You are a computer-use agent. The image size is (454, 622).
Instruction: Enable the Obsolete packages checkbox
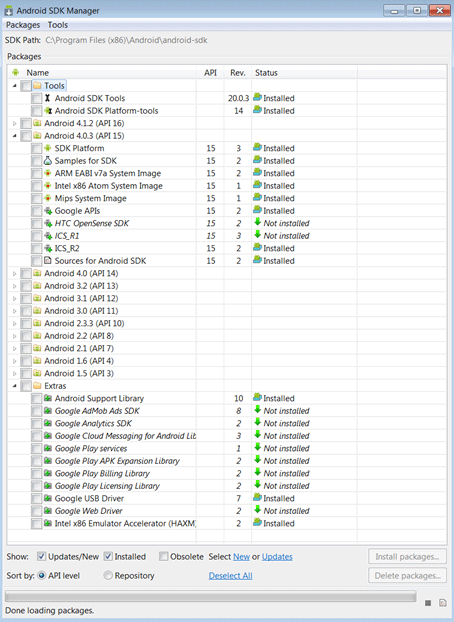(164, 557)
